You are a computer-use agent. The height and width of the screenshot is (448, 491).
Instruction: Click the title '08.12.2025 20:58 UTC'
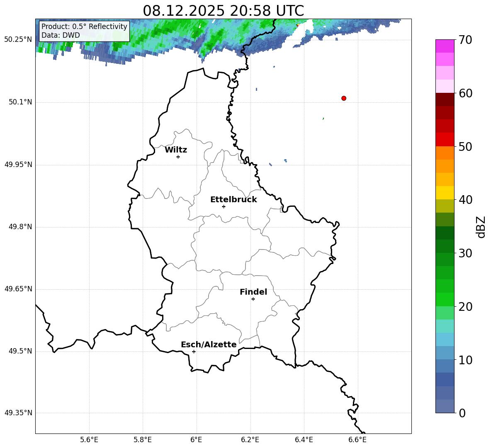[x=224, y=11]
